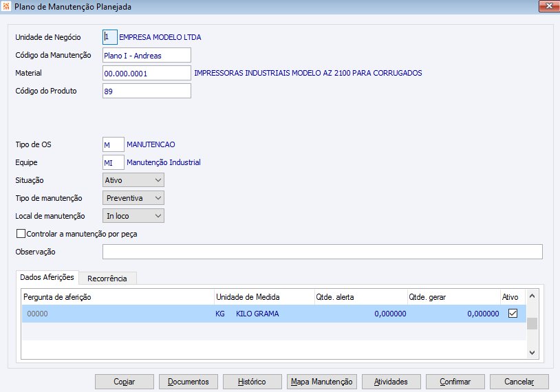
Task: Uncheck the Ativo checkbox in row 00000
Action: pos(513,314)
